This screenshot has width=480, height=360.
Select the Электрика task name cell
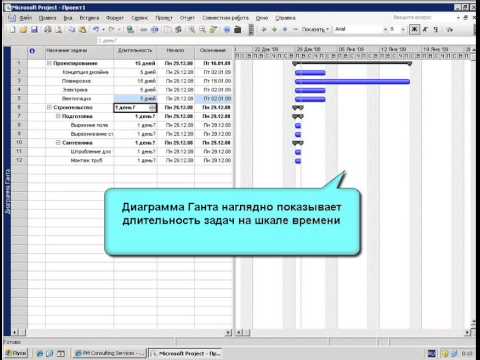(x=80, y=90)
